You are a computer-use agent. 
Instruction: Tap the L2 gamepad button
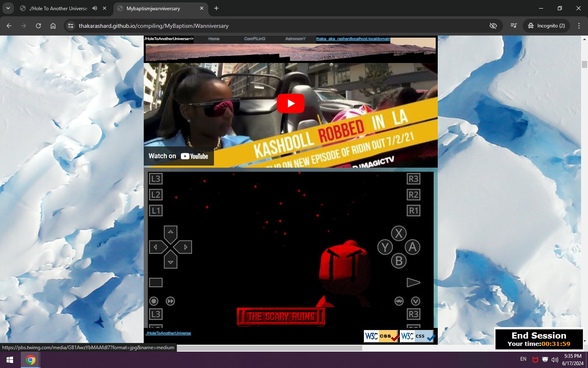click(x=156, y=195)
